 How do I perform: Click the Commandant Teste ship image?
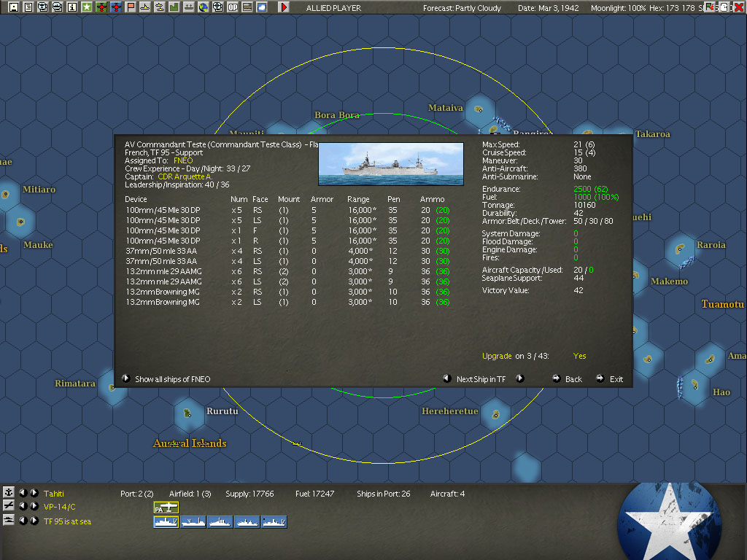pyautogui.click(x=391, y=164)
